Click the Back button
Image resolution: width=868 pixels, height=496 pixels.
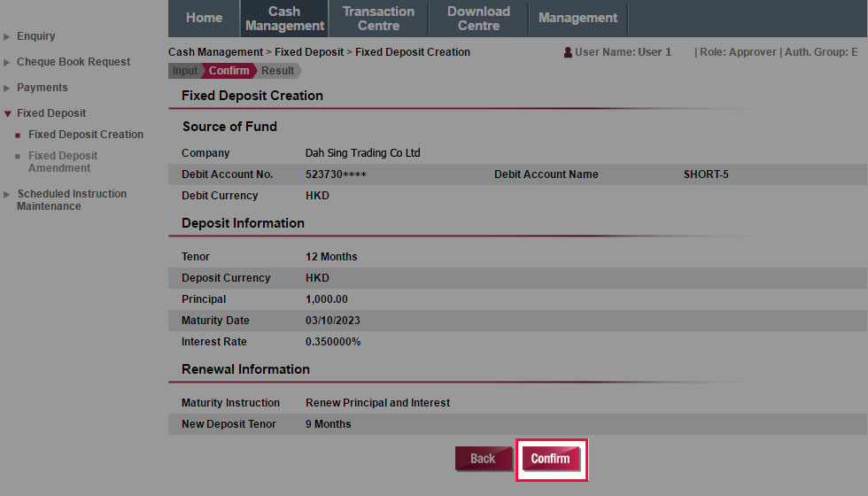(x=484, y=459)
